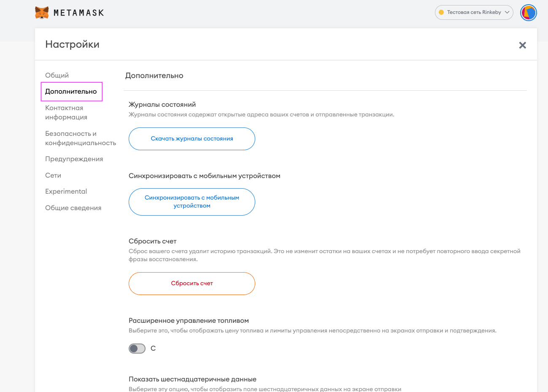
Task: Click the Журналы состояния description text
Action: point(262,115)
